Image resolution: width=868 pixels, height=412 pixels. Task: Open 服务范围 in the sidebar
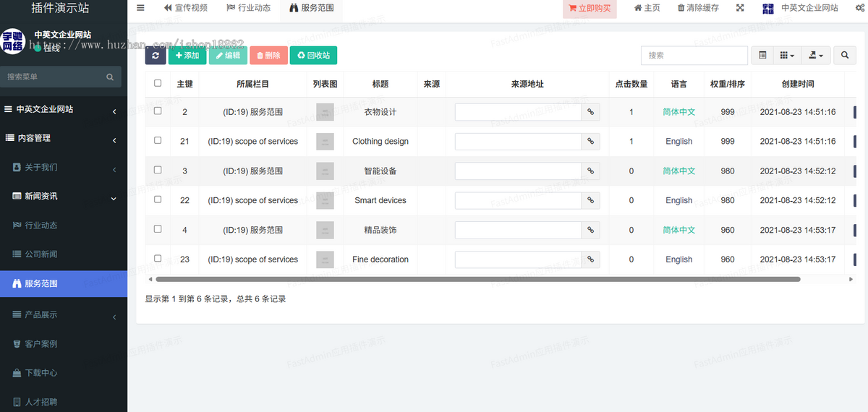pyautogui.click(x=64, y=284)
